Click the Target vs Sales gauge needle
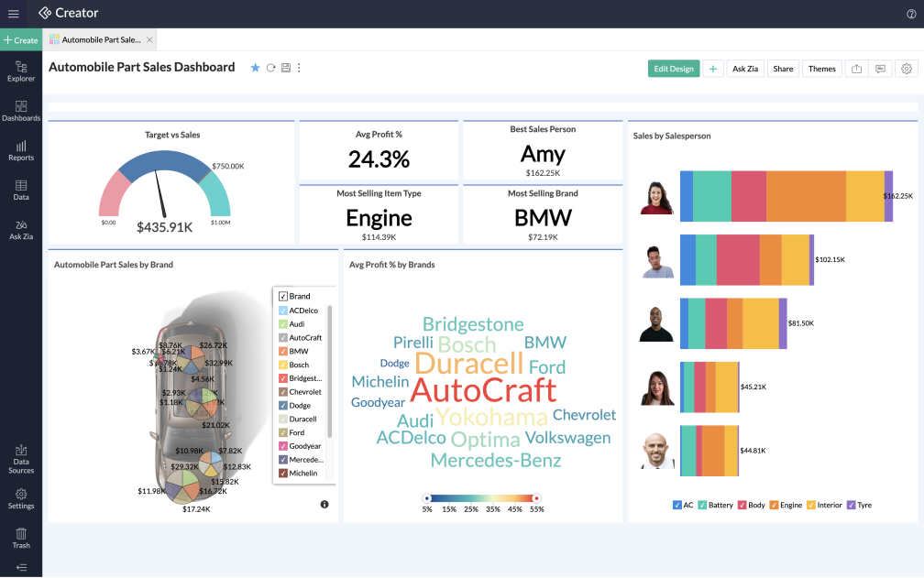Viewport: 924px width, 578px height. 160,193
